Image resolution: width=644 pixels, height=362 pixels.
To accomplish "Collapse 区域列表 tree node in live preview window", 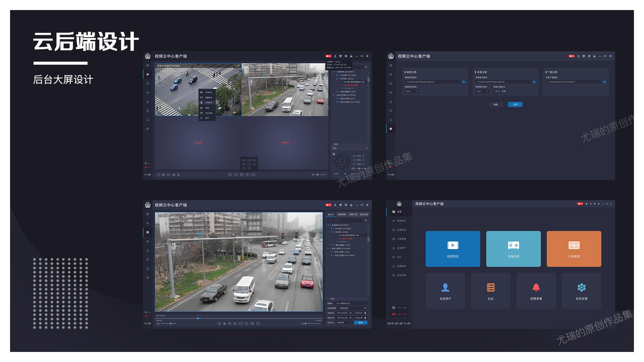I will tap(333, 72).
